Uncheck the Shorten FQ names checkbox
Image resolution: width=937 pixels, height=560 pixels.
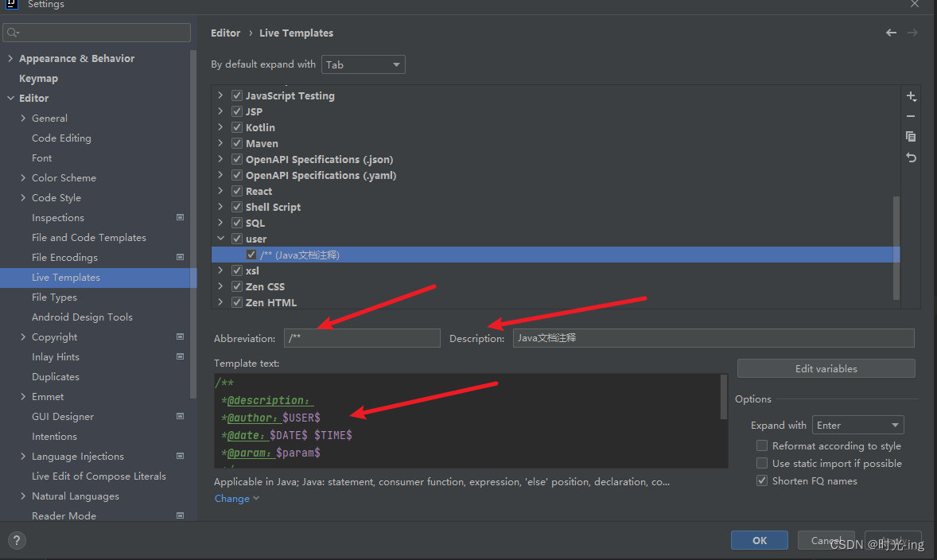tap(762, 480)
